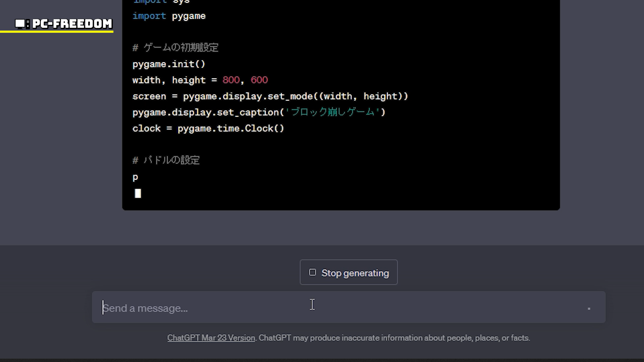
Task: Click the disclaimer text about inaccurate information
Action: point(394,338)
